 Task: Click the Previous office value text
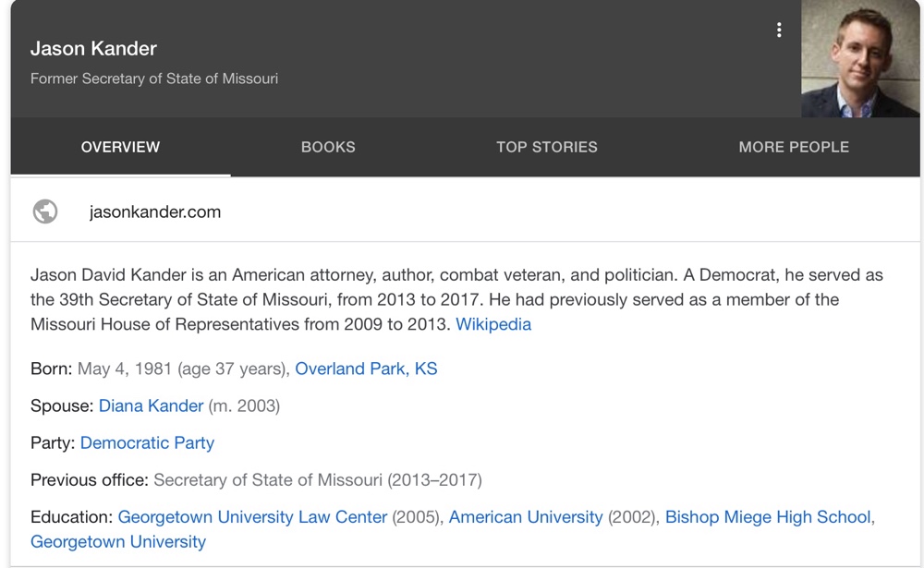[x=317, y=479]
